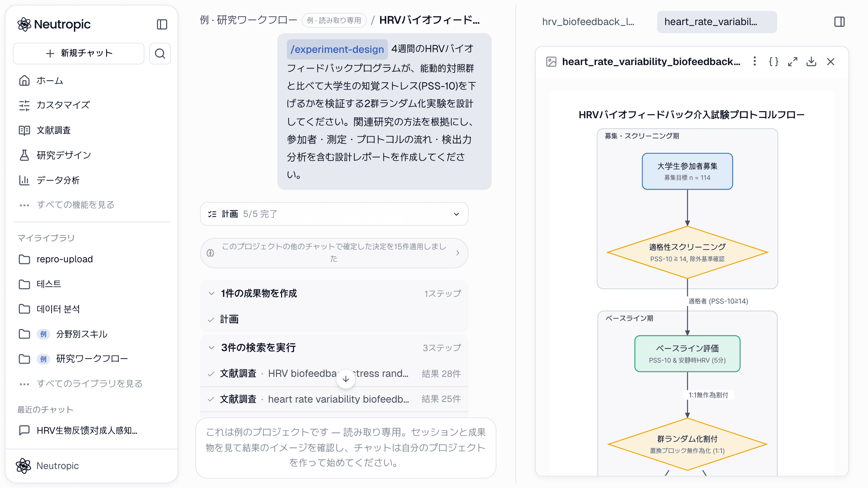Click the 適格性スクリーニング diamond node
868x488 pixels.
687,252
